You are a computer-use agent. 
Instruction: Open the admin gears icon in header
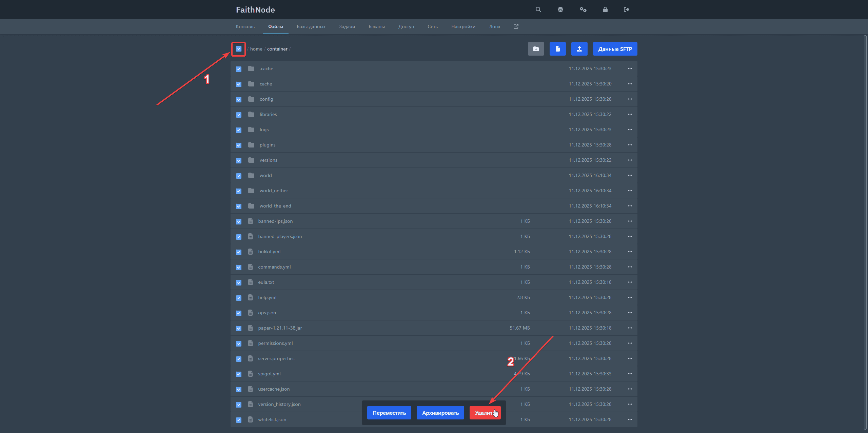(x=583, y=9)
